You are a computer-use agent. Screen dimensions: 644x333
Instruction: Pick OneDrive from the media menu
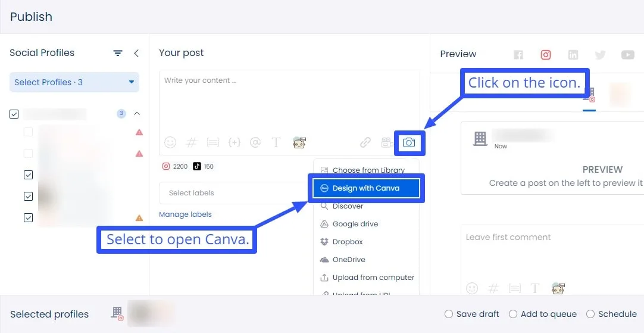(x=366, y=260)
